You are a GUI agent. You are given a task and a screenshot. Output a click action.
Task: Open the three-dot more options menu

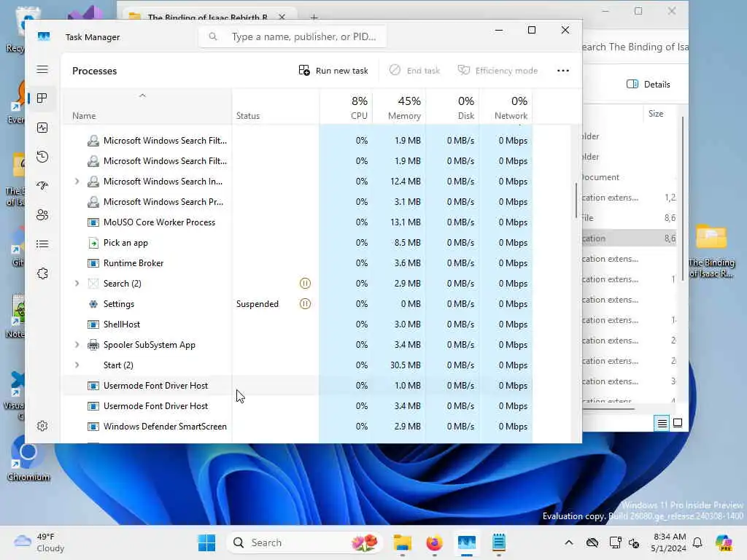click(x=563, y=71)
